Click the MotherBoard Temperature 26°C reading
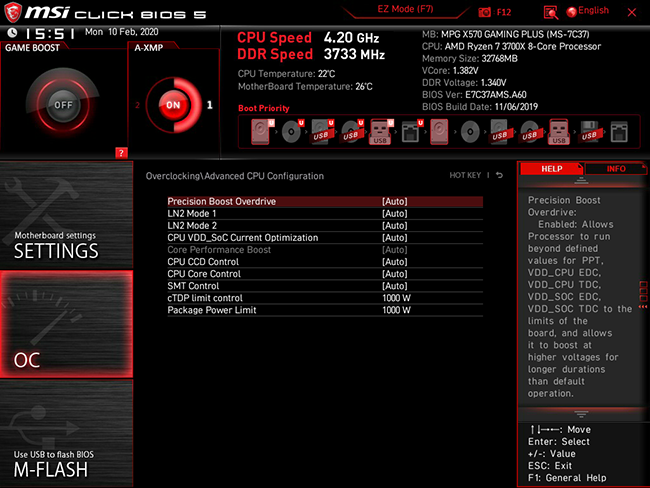650x488 pixels. (305, 87)
